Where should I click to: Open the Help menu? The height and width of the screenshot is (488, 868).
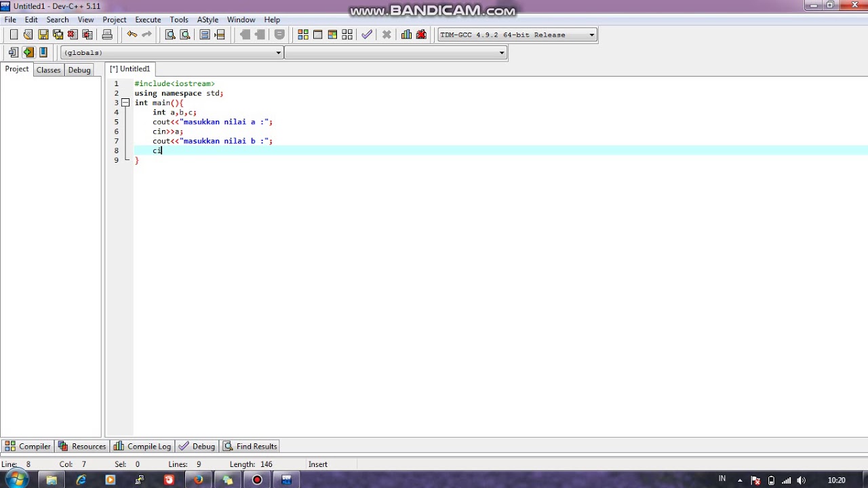(272, 20)
